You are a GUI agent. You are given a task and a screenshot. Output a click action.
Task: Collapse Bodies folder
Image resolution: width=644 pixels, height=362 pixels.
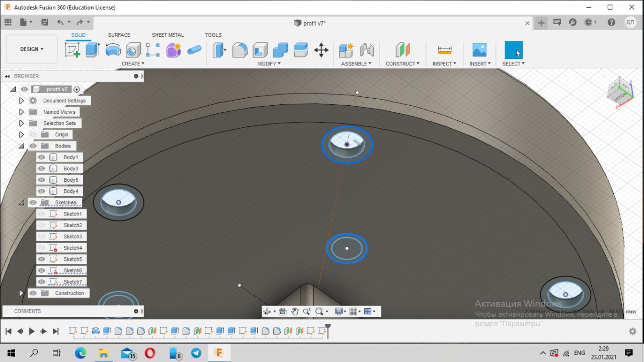click(21, 146)
